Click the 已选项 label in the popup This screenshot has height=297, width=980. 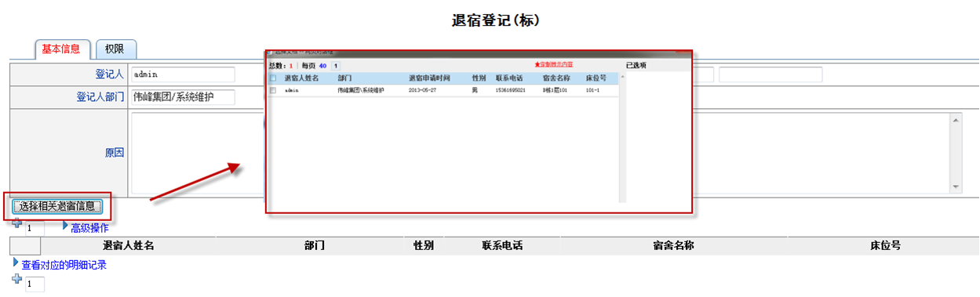[x=636, y=66]
